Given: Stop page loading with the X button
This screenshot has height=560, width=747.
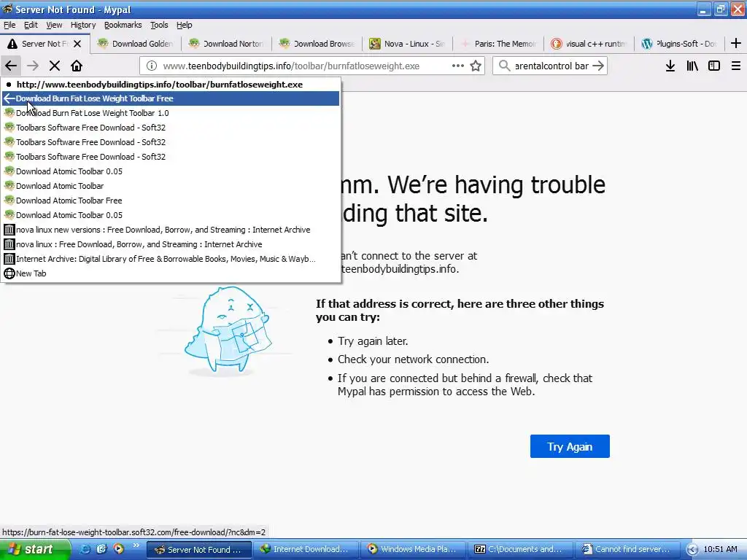Looking at the screenshot, I should click(x=55, y=66).
